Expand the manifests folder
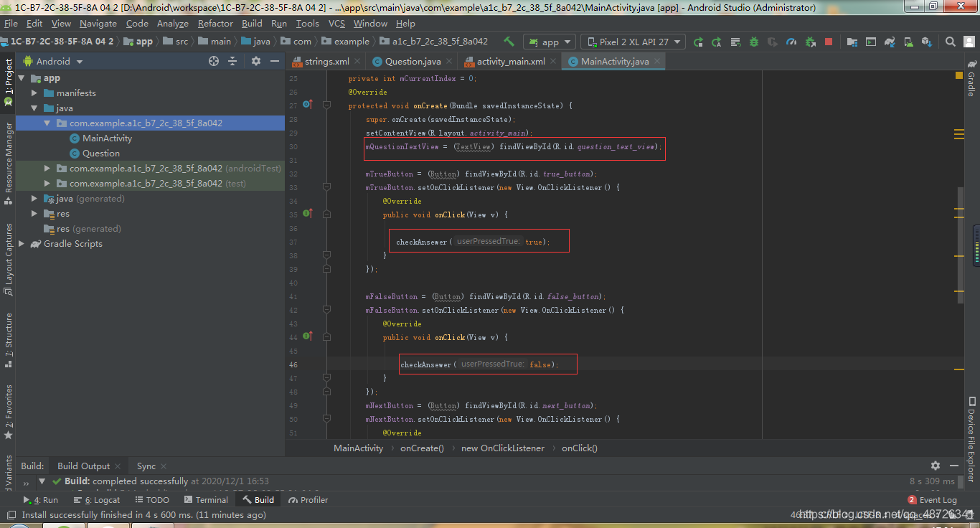This screenshot has width=980, height=528. tap(34, 93)
